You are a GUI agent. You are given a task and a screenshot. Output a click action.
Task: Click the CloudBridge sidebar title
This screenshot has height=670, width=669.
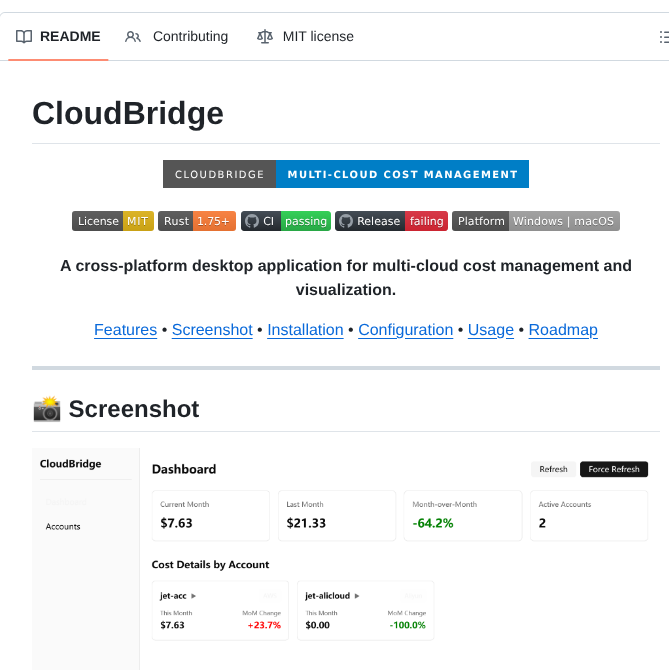70,464
